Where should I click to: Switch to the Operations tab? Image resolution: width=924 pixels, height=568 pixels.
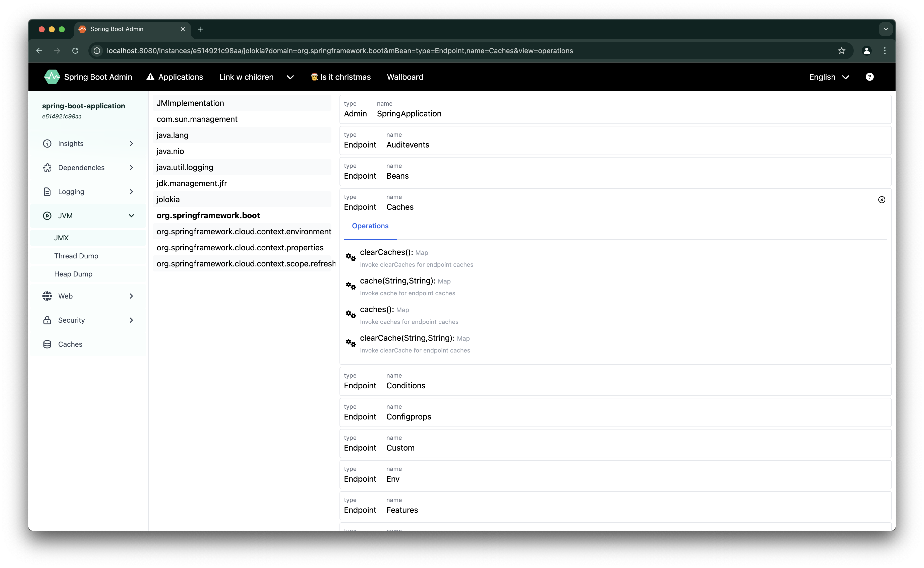(x=370, y=226)
